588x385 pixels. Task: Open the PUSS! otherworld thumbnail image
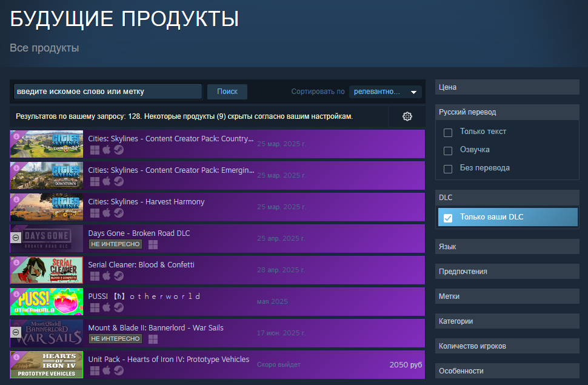tap(47, 302)
